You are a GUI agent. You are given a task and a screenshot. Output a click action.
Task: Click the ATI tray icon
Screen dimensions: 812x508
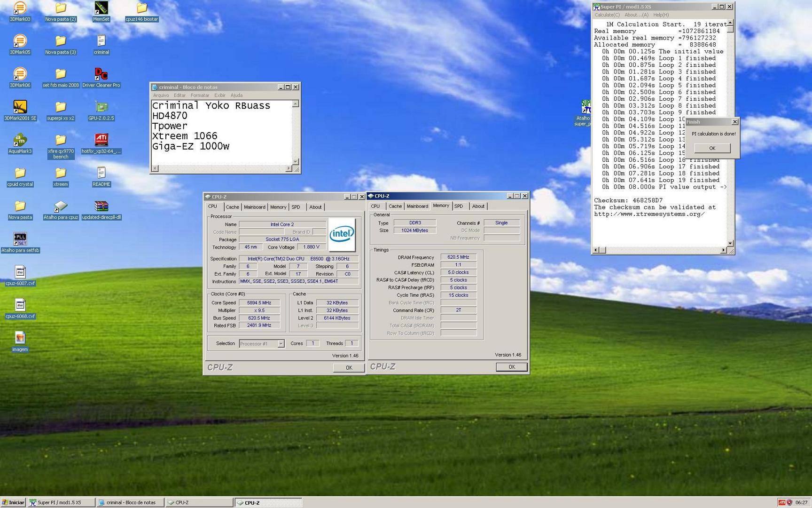(782, 502)
